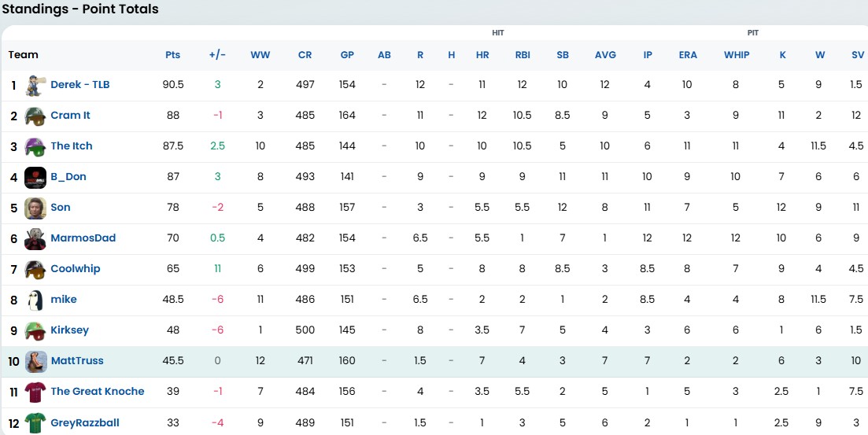Sort standings by AVG header
868x435 pixels.
pyautogui.click(x=605, y=55)
